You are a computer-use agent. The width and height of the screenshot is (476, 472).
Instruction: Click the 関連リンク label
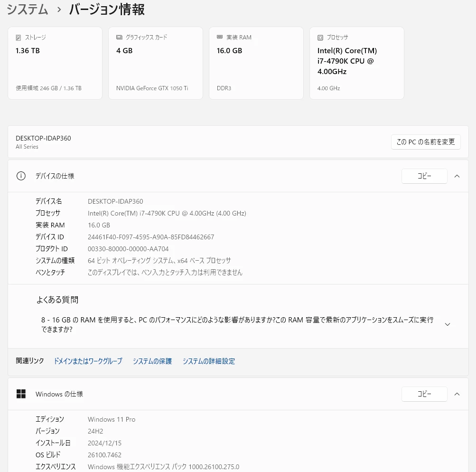point(30,361)
